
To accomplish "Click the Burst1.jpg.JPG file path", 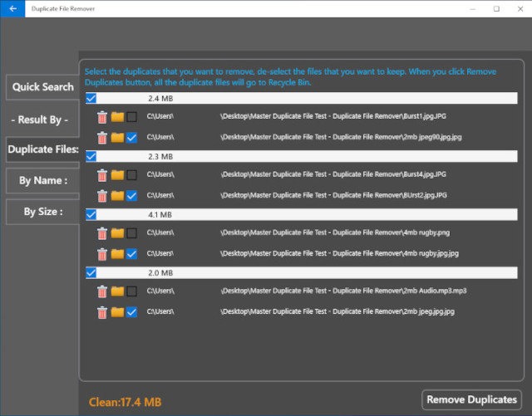I will click(296, 116).
